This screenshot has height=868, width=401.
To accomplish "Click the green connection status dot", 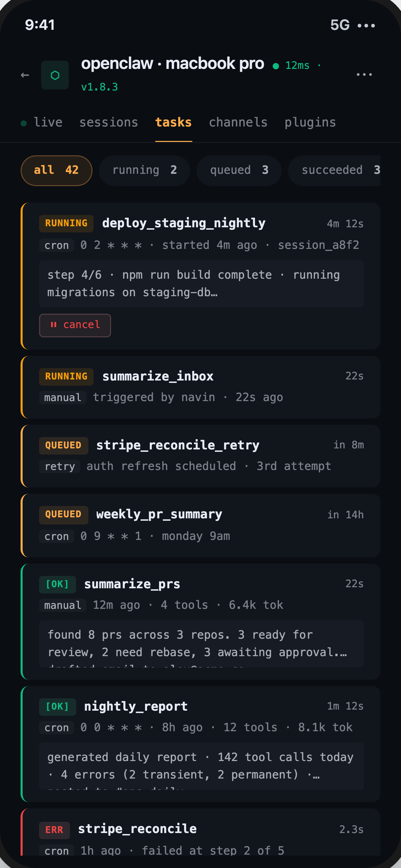I will coord(276,66).
